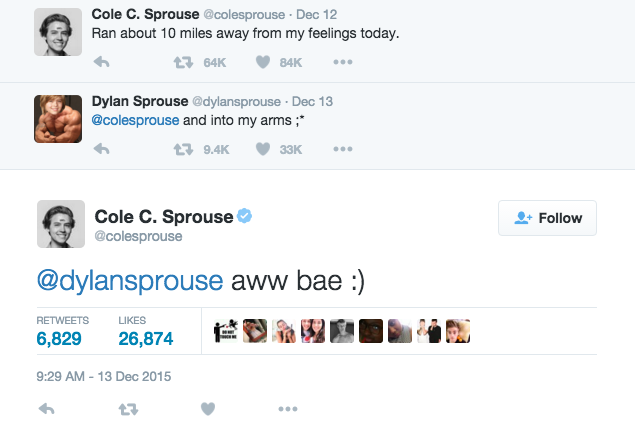Open the 9:29 AM - 13 Dec 2015 timestamp
This screenshot has width=635, height=442.
click(105, 376)
